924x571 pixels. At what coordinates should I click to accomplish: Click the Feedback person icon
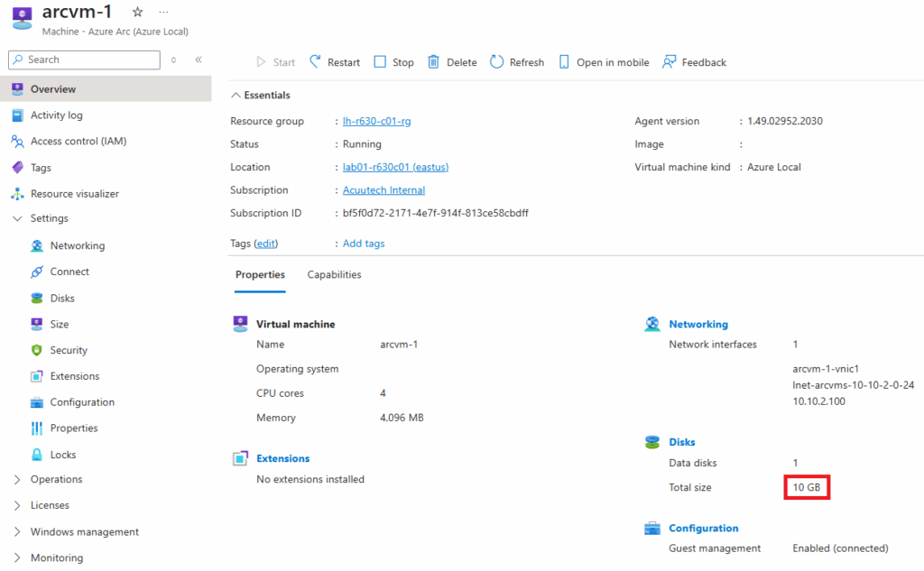669,62
